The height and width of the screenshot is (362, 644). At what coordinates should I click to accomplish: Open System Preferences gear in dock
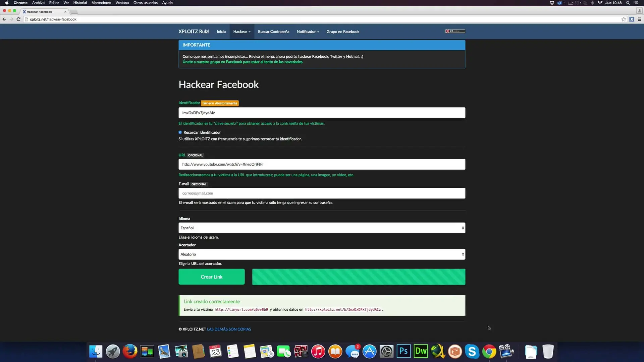point(387,351)
